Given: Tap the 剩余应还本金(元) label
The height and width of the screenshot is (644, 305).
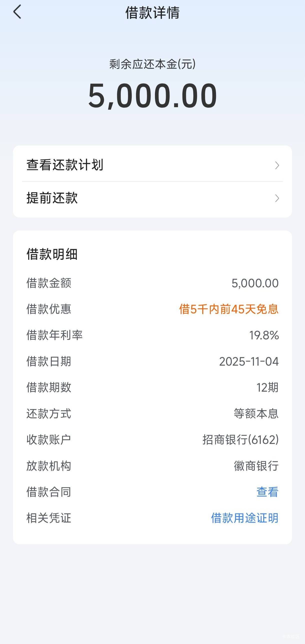Looking at the screenshot, I should click(152, 64).
